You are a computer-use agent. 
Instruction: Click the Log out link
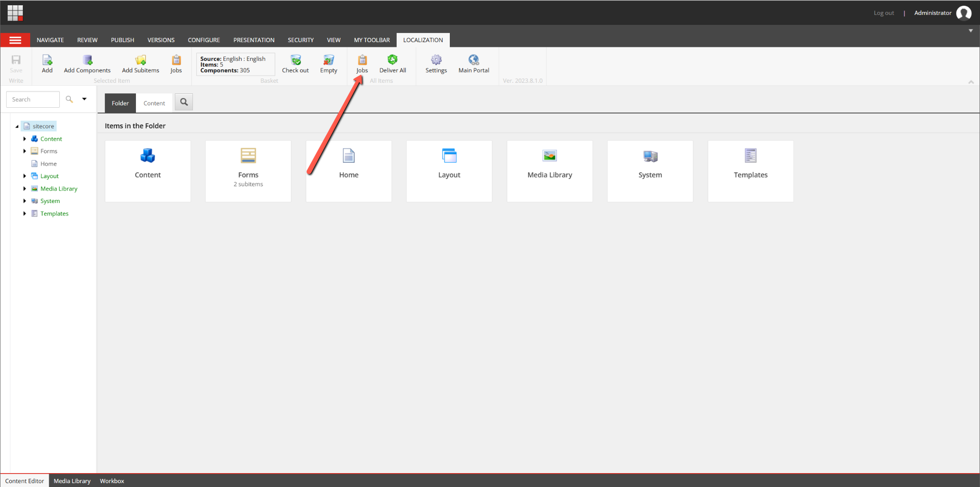click(884, 13)
